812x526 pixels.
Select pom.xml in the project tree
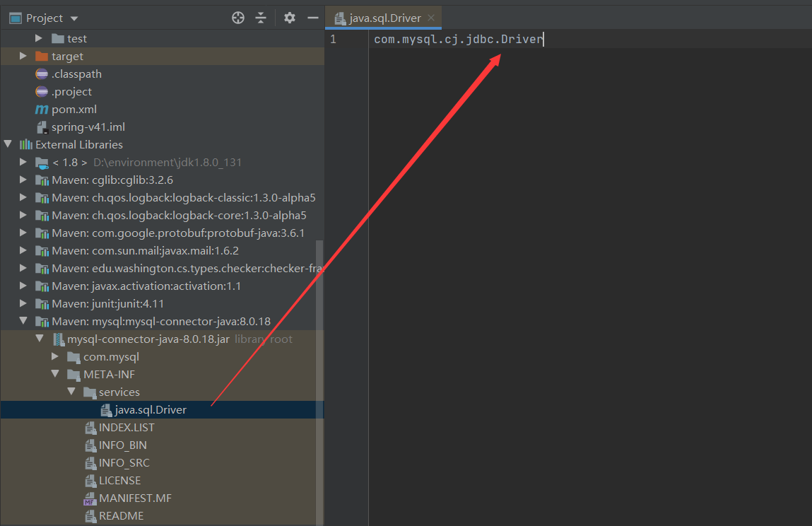pos(74,110)
